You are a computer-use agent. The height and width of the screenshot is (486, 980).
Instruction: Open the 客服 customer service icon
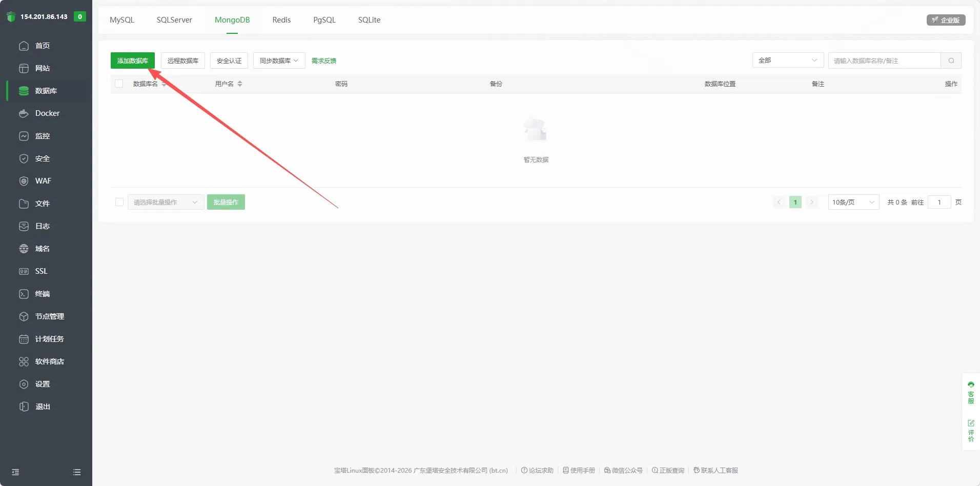(971, 384)
